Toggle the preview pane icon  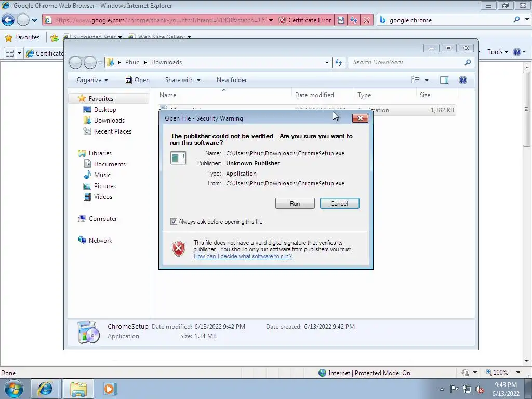pos(444,80)
